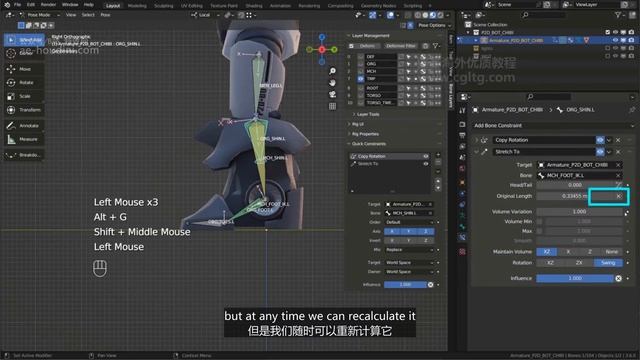Toggle Stretch To constraint visibility in Properties

point(600,152)
